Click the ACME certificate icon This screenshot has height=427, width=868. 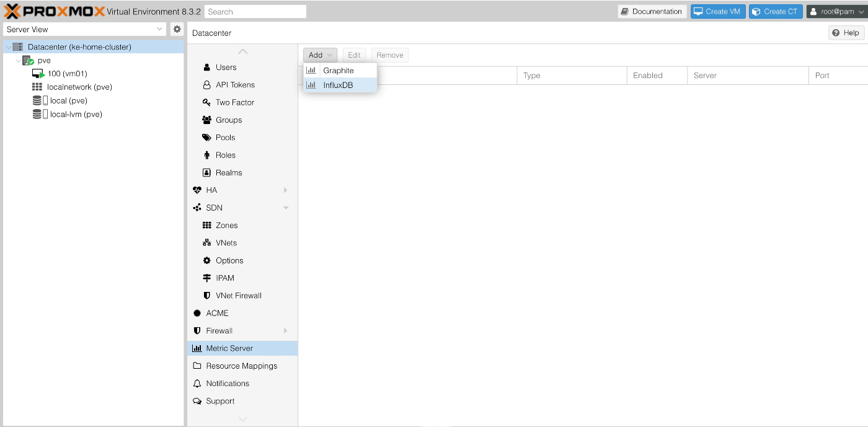click(x=197, y=313)
